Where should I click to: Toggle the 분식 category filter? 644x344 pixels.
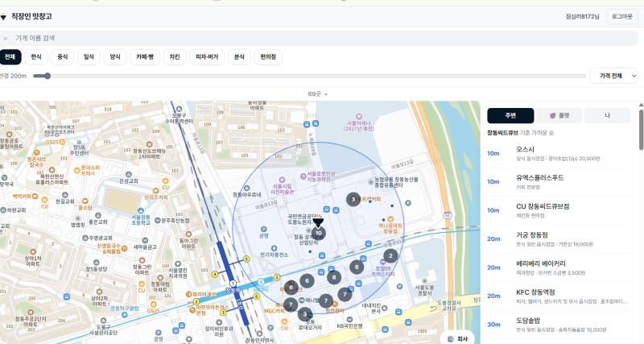pyautogui.click(x=239, y=56)
